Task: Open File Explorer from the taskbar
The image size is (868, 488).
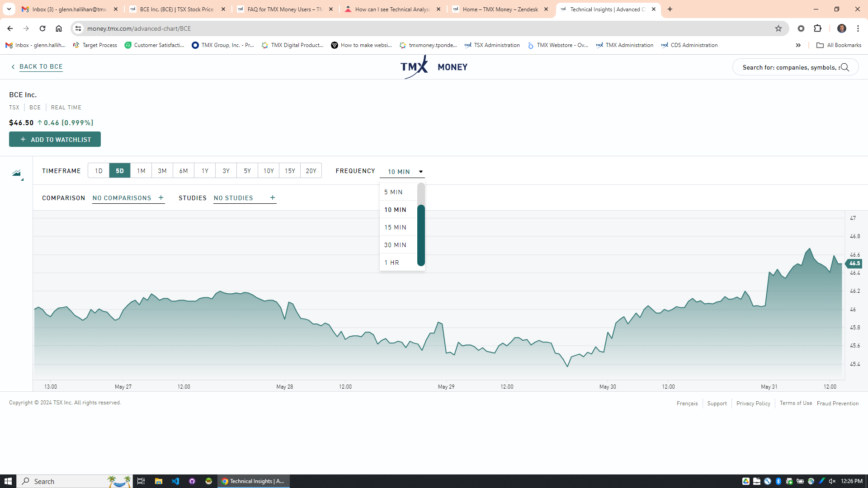Action: tap(158, 481)
